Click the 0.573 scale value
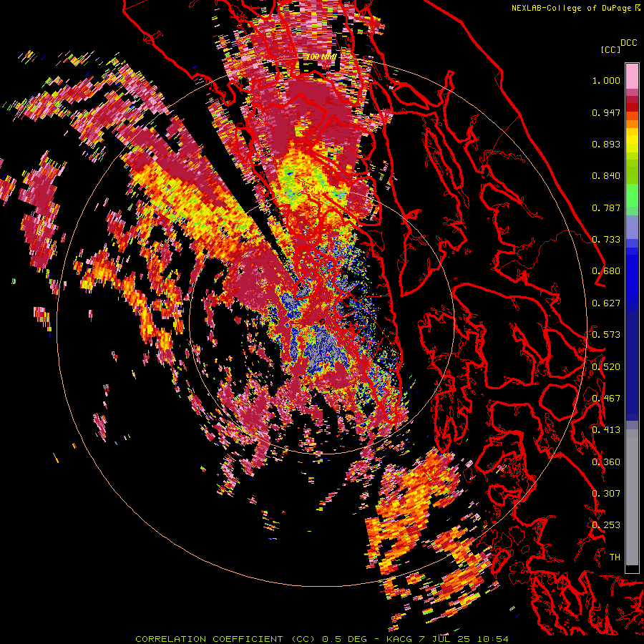 [x=606, y=335]
